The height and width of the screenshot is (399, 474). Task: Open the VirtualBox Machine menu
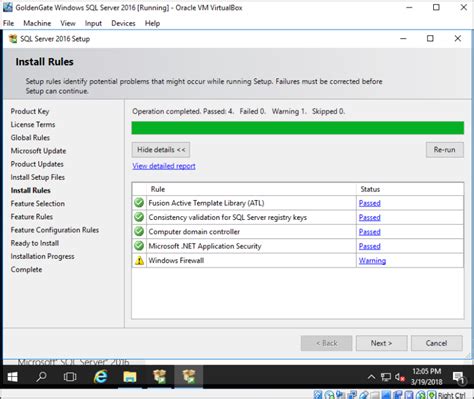tap(37, 23)
